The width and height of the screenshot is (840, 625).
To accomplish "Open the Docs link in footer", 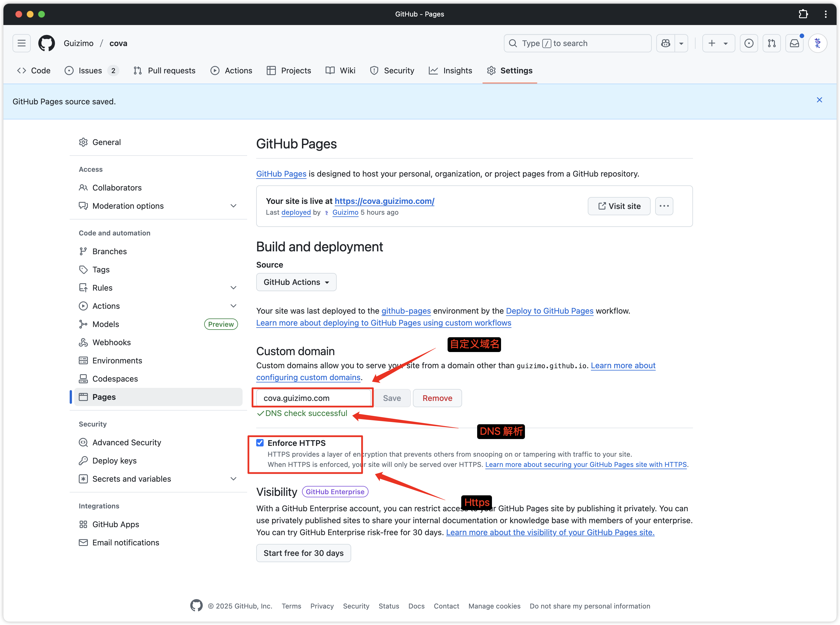I will (416, 606).
